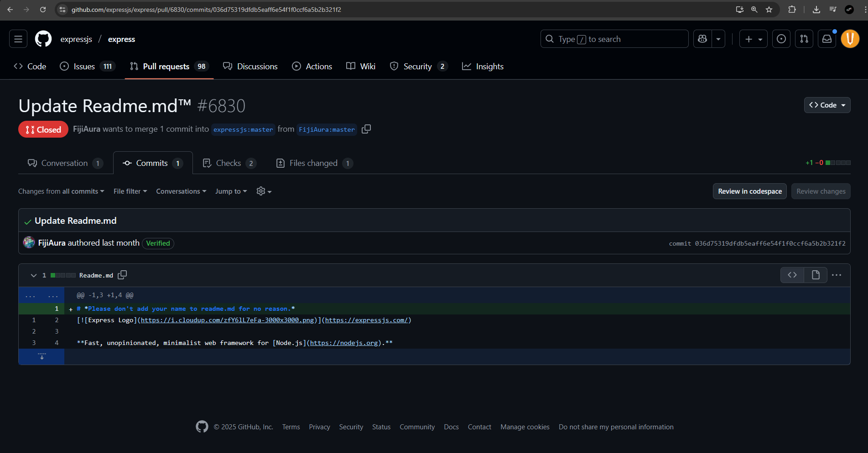This screenshot has height=453, width=868.
Task: Open diff display settings via gear icon
Action: click(x=264, y=191)
